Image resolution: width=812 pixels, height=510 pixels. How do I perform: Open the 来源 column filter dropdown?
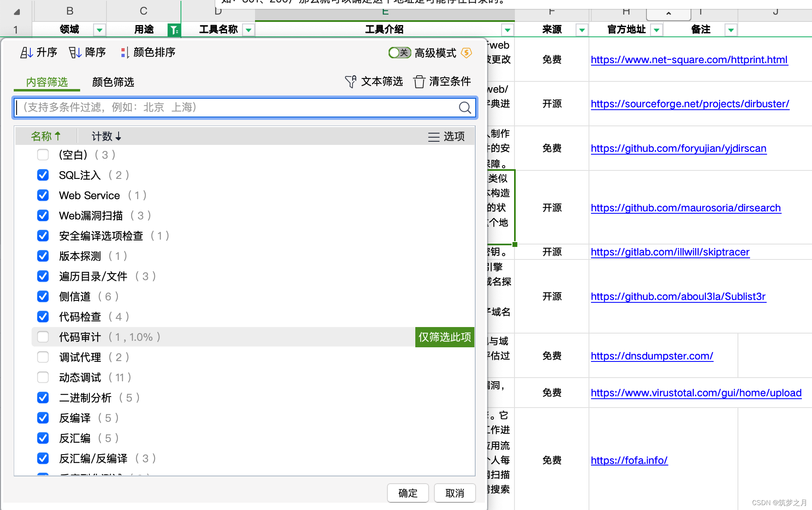(x=582, y=30)
